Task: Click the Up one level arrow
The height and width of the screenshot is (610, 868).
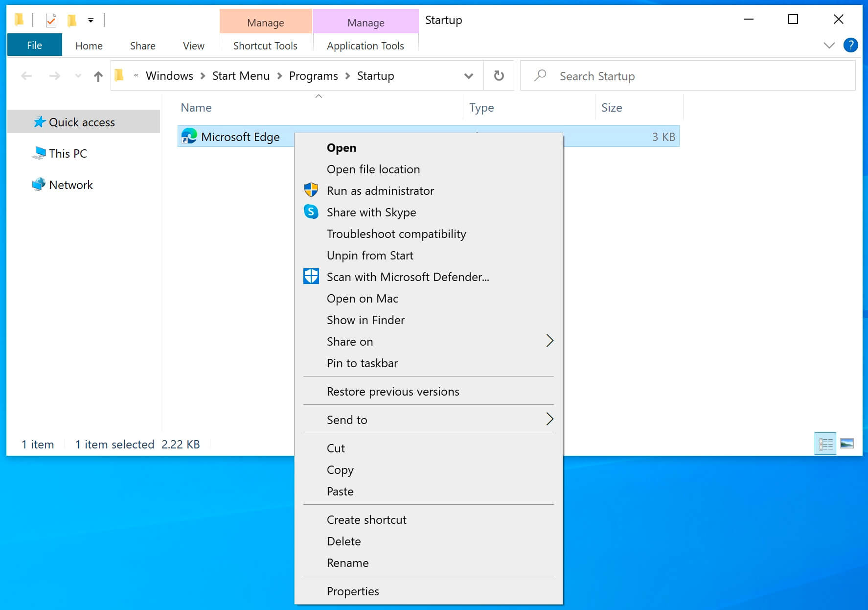Action: [x=98, y=76]
